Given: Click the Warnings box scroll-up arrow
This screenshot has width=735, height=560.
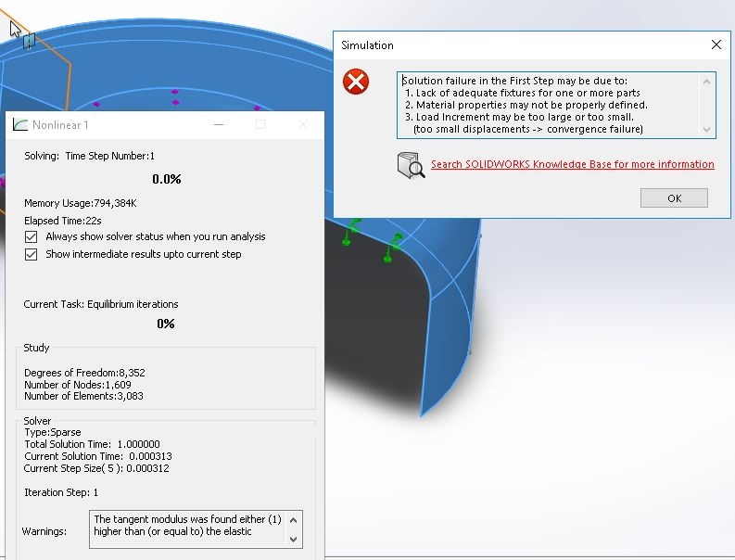Looking at the screenshot, I should point(294,520).
